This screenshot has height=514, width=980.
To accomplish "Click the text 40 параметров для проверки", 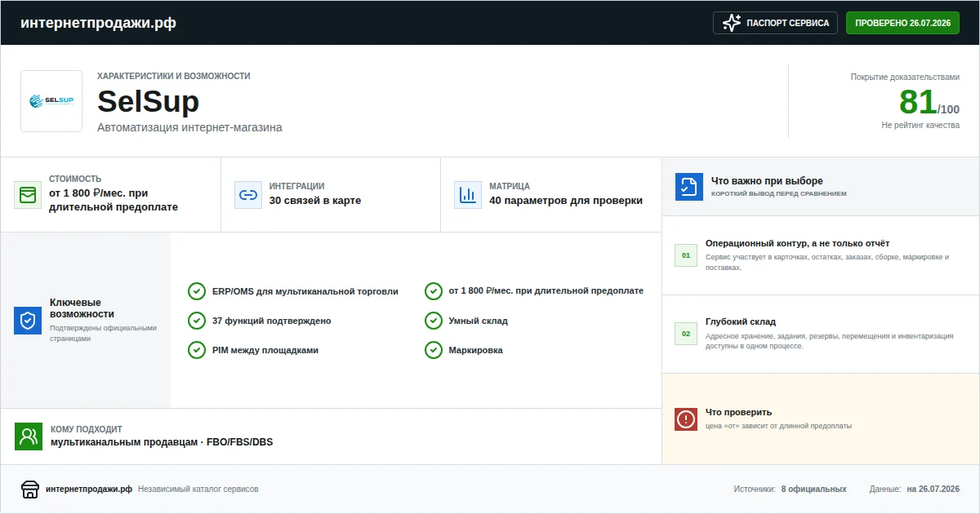I will coord(566,201).
